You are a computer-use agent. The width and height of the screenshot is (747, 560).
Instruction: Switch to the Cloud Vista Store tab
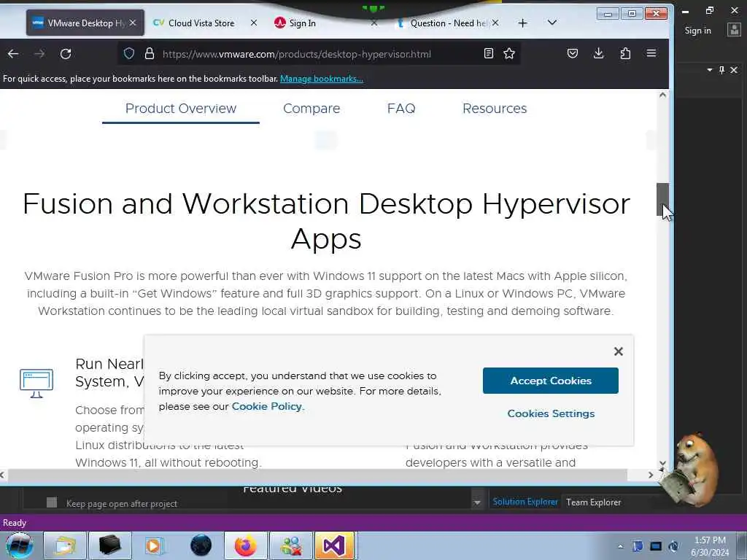click(x=201, y=23)
